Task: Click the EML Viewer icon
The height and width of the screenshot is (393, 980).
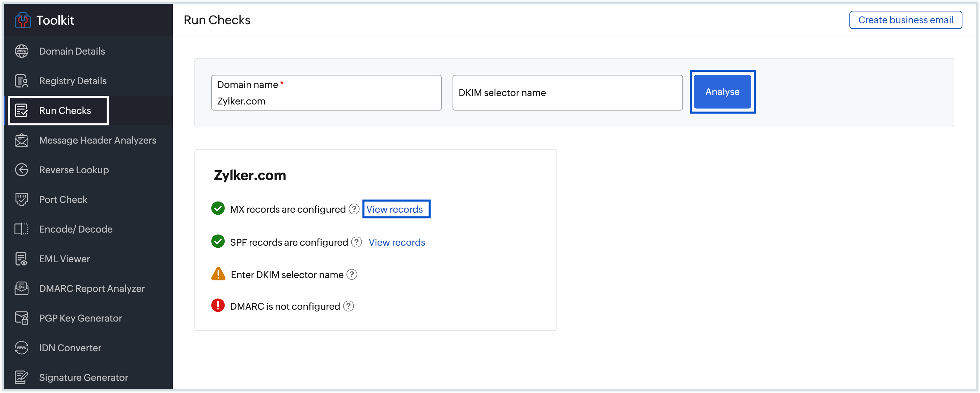Action: 22,259
